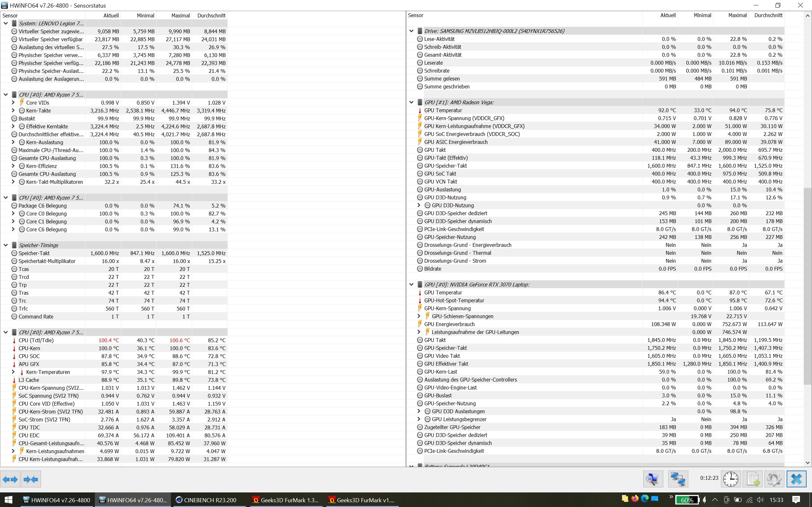Viewport: 812px width, 507px height.
Task: Click the remote network monitors icon
Action: (x=678, y=479)
